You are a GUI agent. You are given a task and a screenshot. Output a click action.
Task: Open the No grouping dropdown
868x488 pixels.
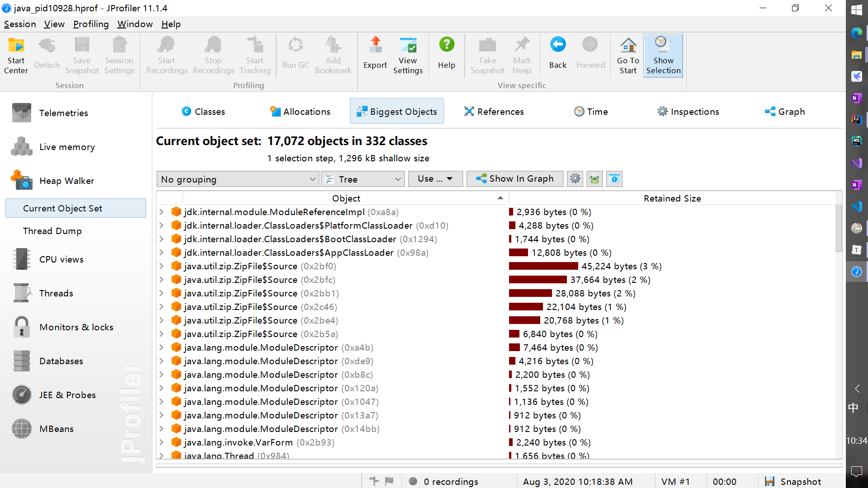[x=237, y=179]
